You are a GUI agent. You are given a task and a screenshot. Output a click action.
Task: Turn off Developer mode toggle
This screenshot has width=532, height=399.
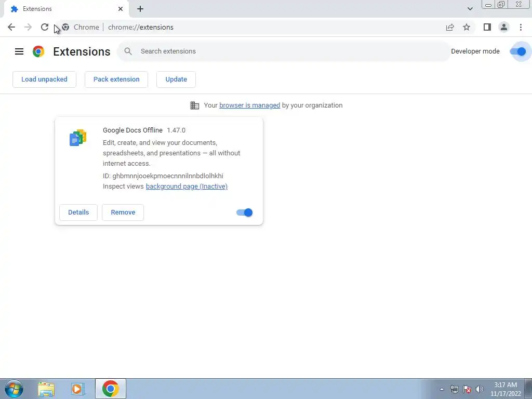[518, 51]
